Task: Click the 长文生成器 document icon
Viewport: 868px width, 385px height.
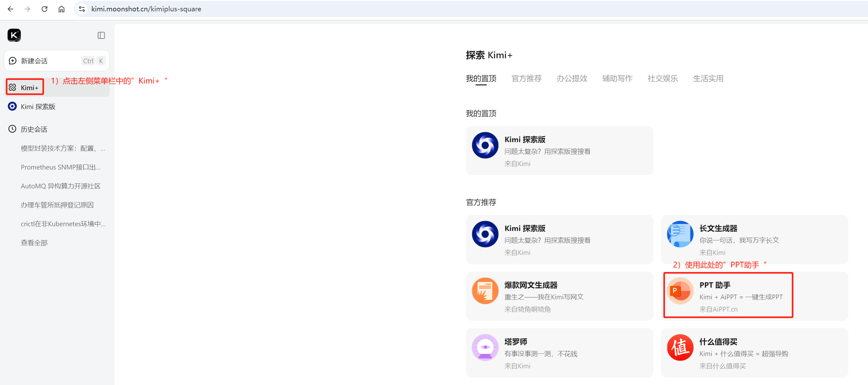Action: point(680,234)
